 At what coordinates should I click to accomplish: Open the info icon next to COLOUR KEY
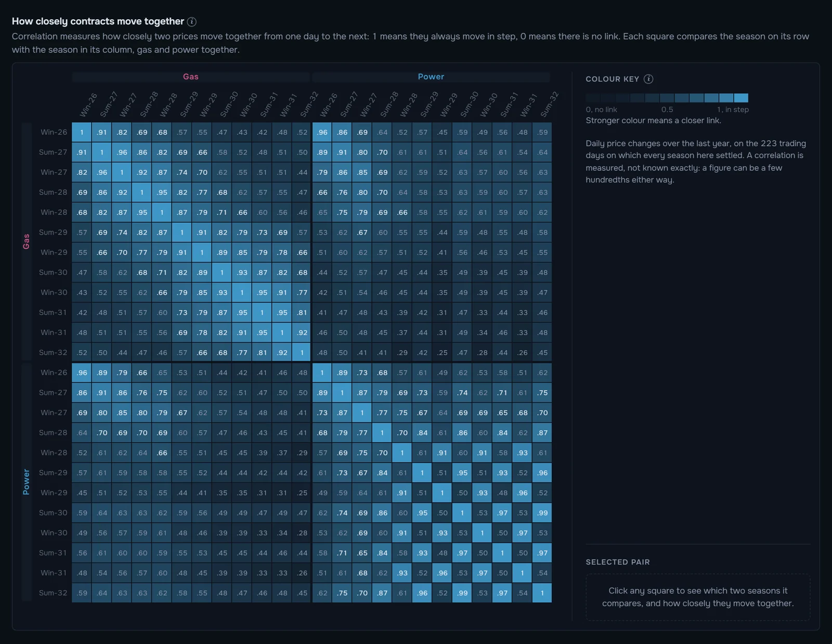[x=648, y=79]
